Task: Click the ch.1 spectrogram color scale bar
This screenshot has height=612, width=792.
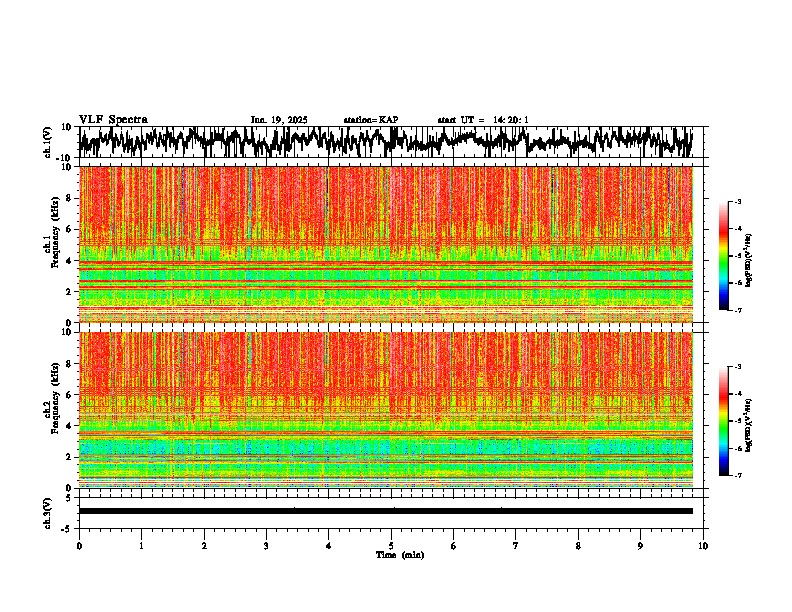Action: tap(723, 256)
